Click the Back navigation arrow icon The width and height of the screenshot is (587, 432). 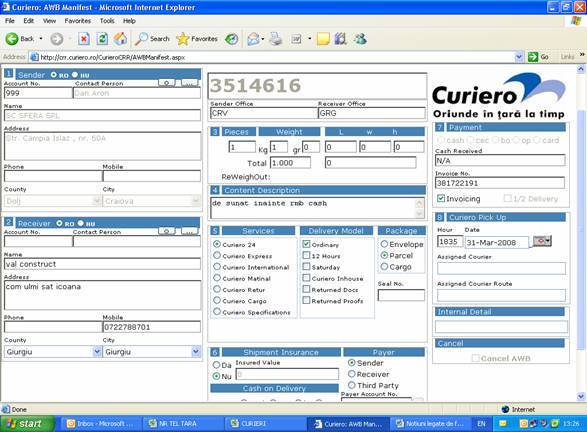pyautogui.click(x=12, y=39)
